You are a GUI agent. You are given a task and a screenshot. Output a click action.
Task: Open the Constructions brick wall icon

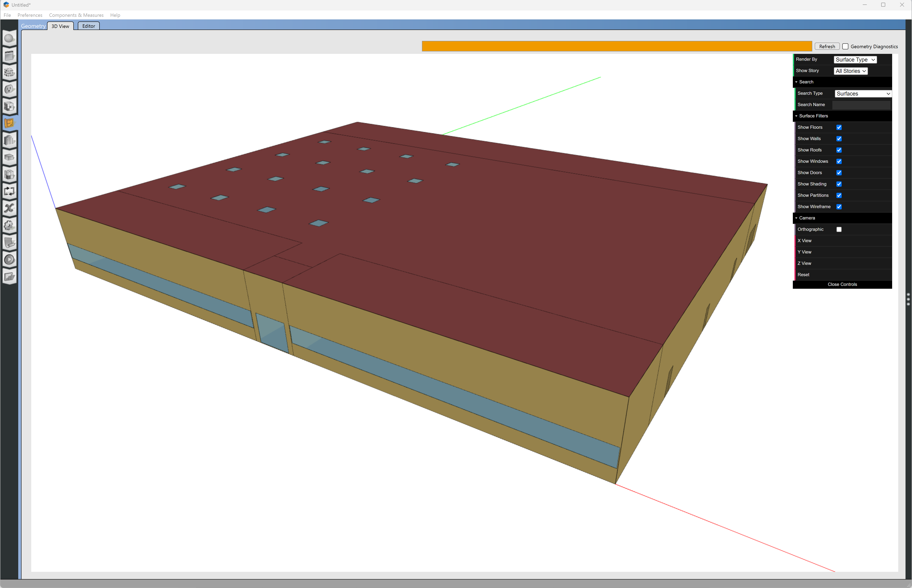click(x=9, y=72)
